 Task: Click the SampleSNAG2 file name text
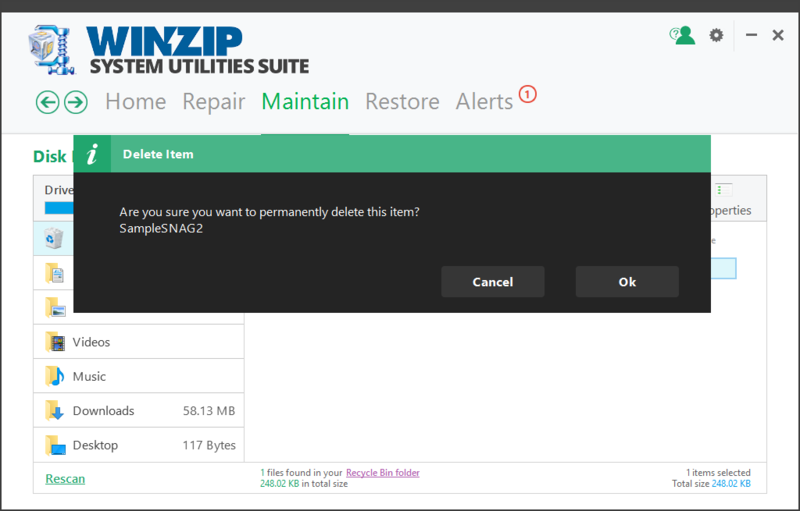click(x=161, y=228)
